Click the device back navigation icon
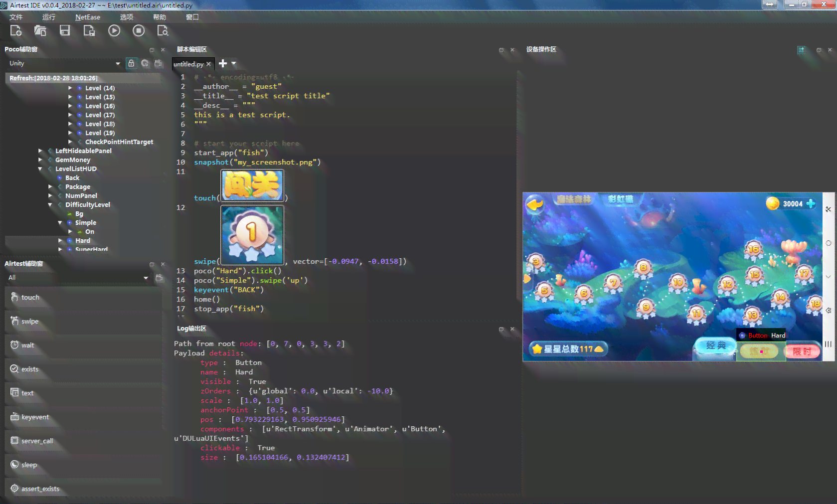The height and width of the screenshot is (504, 837). pyautogui.click(x=829, y=310)
